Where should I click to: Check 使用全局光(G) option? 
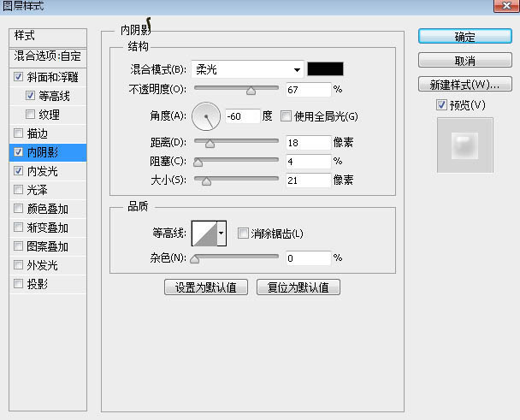pyautogui.click(x=286, y=116)
